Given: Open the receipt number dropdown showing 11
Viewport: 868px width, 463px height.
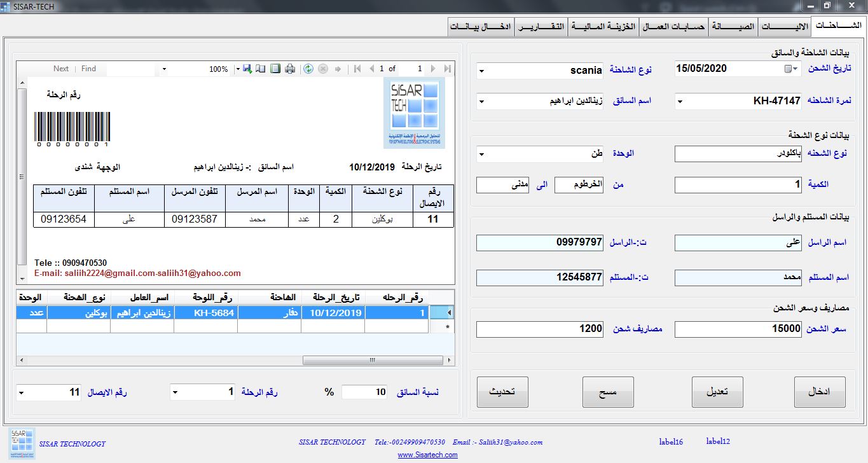Looking at the screenshot, I should [x=22, y=393].
